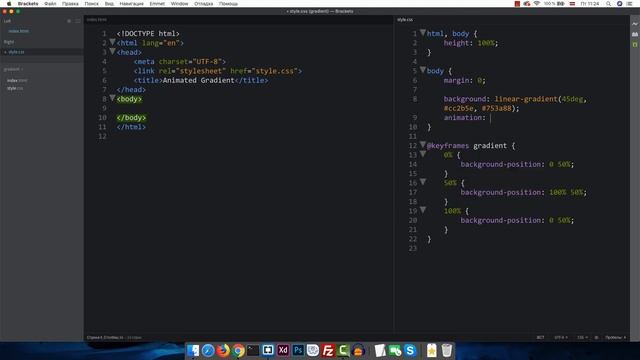640x360 pixels.
Task: Click color value #cc2b5e in style.css
Action: pos(459,108)
